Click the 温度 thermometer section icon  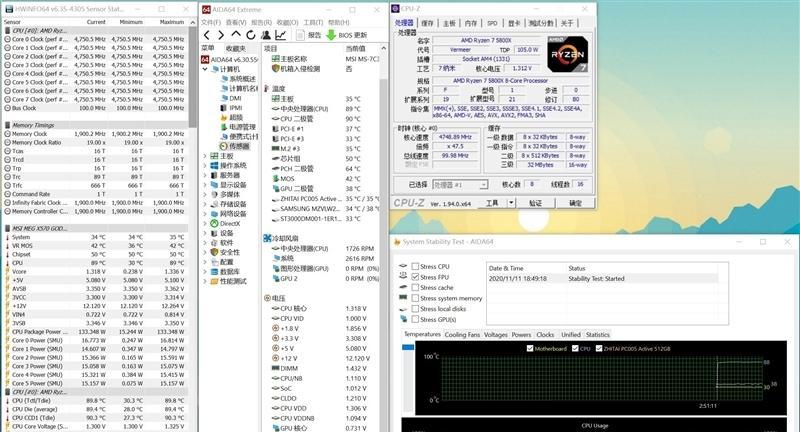click(267, 89)
